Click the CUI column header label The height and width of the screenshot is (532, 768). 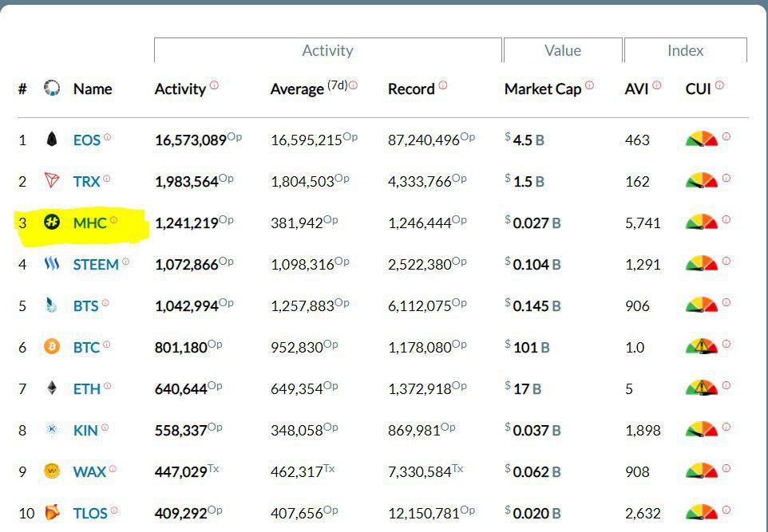(x=699, y=89)
